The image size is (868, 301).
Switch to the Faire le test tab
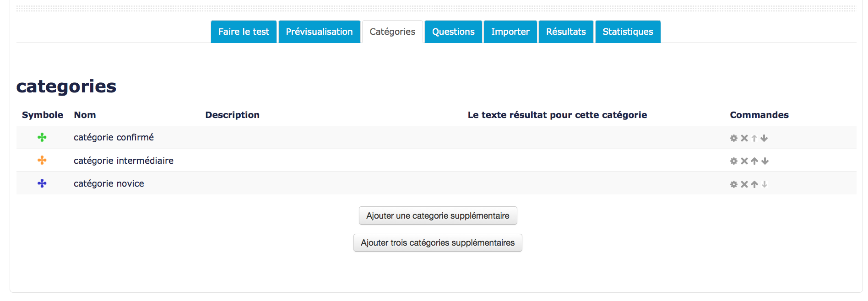tap(244, 32)
